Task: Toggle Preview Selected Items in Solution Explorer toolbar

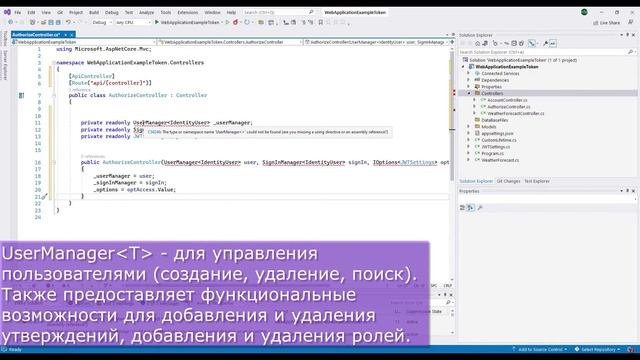Action: (553, 43)
